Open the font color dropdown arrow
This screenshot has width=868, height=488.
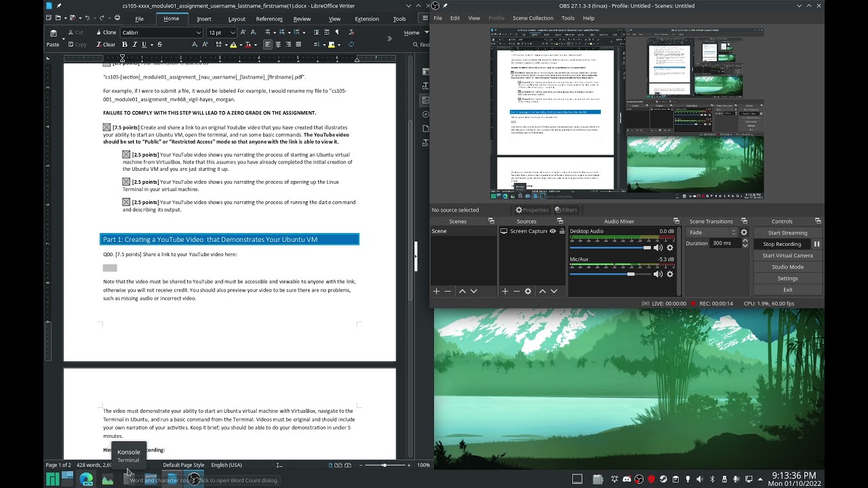pos(254,45)
